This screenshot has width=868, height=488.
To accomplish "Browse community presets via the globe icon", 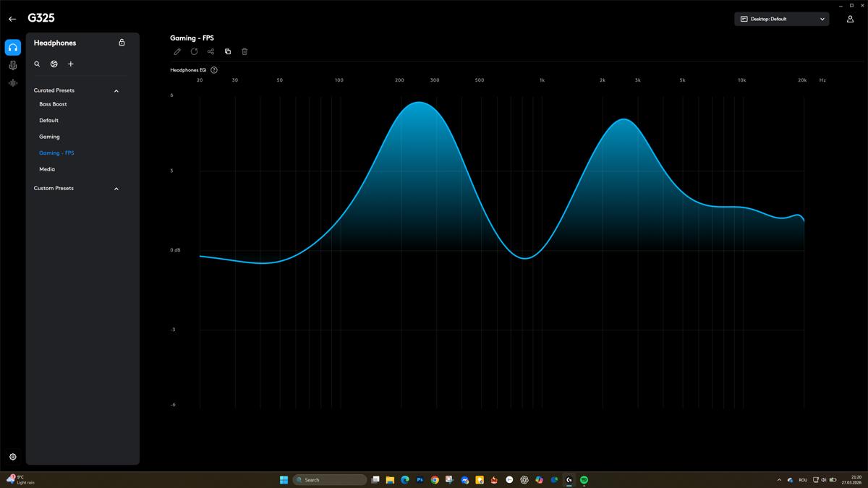I will coord(54,64).
